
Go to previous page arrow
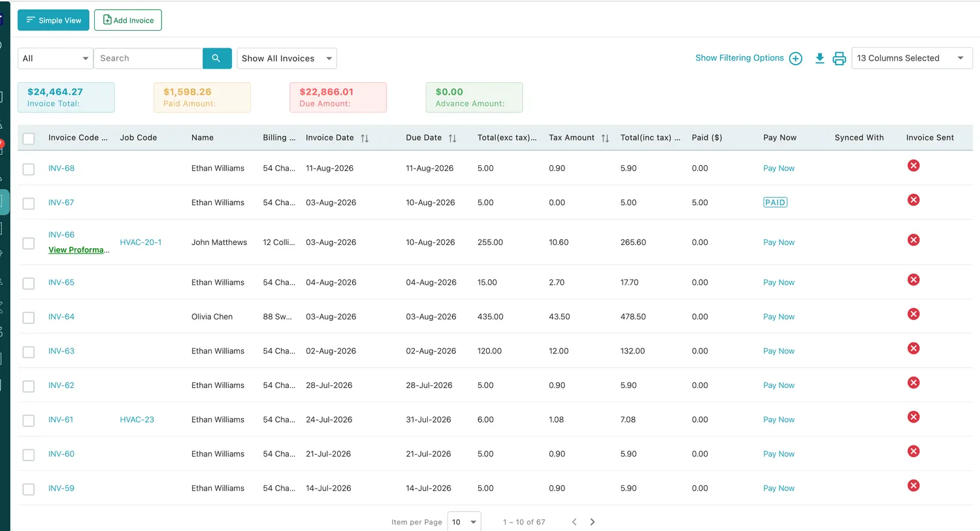pos(574,522)
